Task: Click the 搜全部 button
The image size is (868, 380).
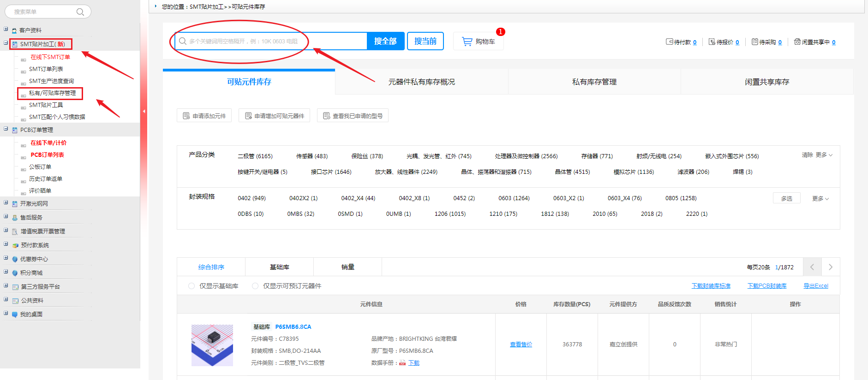Action: click(385, 41)
